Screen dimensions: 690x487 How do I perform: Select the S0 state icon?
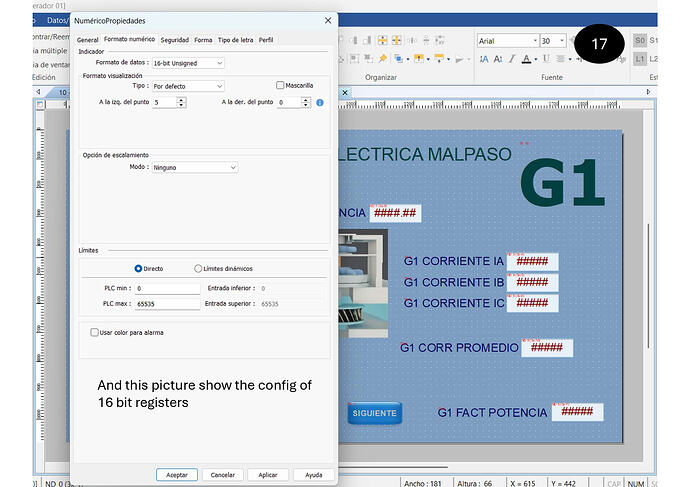click(640, 41)
